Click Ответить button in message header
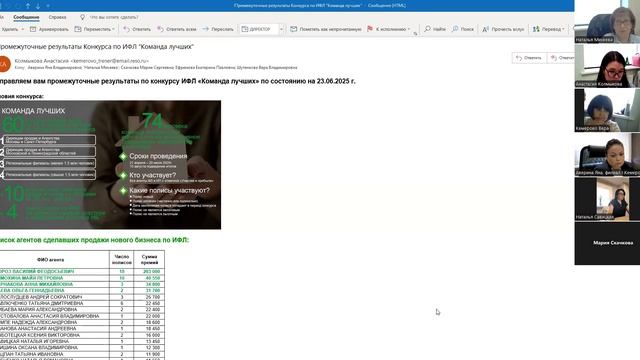The width and height of the screenshot is (640, 360). pyautogui.click(x=529, y=58)
